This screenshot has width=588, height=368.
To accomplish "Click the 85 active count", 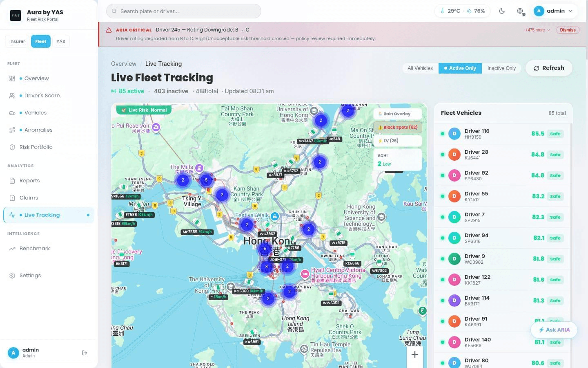I will pyautogui.click(x=131, y=91).
